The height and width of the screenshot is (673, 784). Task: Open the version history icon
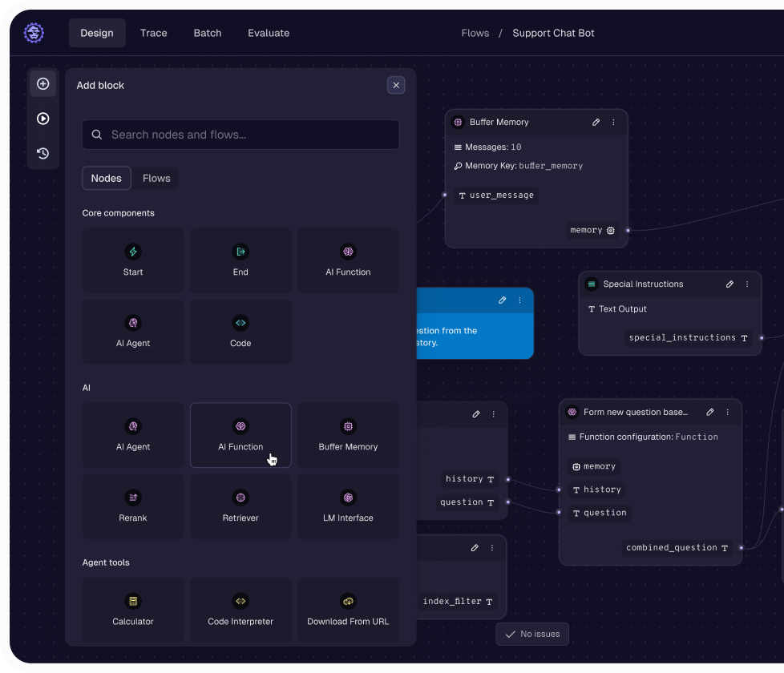click(43, 153)
